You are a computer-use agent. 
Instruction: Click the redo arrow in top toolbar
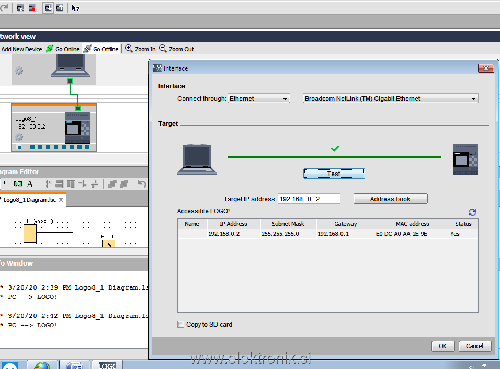click(4, 7)
